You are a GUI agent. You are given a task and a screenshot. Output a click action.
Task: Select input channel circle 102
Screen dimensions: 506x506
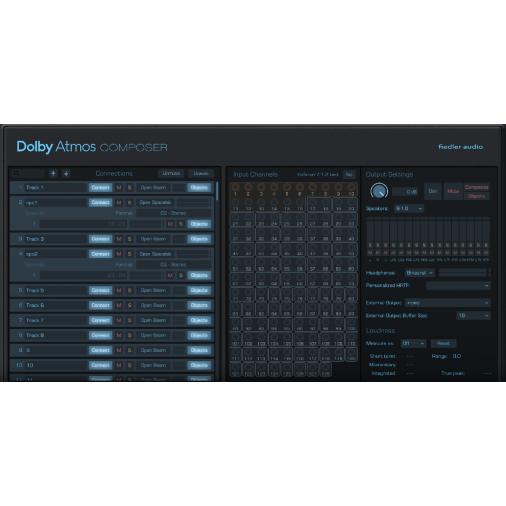coord(248,337)
